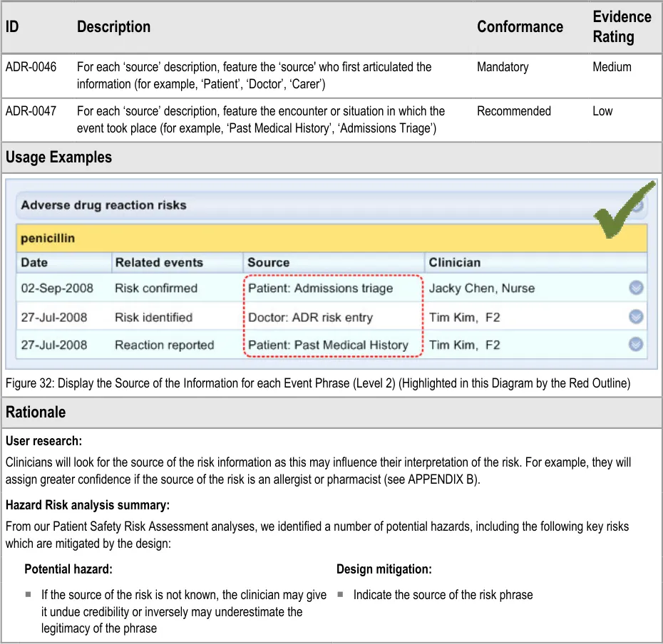Expand the Jacky Chen row chevron
Image resolution: width=663 pixels, height=644 pixels.
point(636,289)
